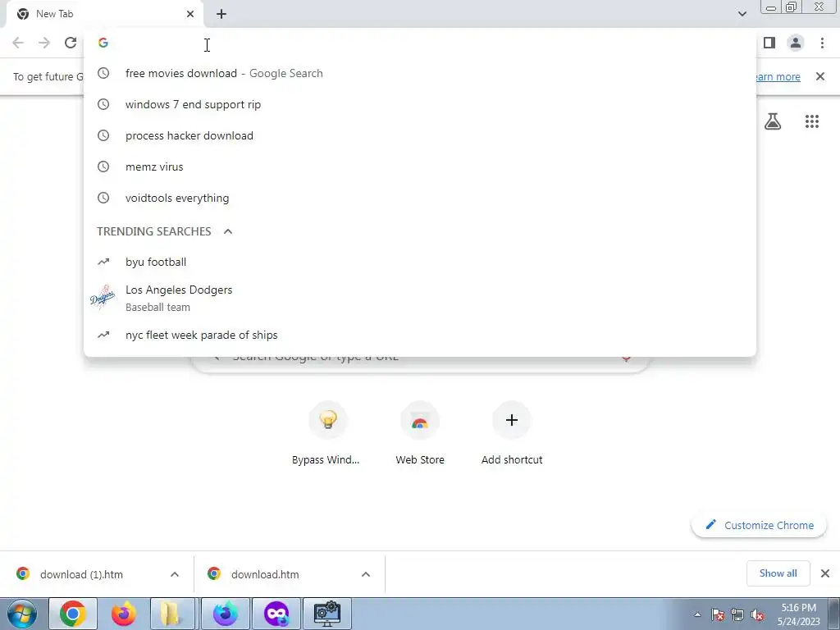This screenshot has width=840, height=630.
Task: Select 'nyc fleet week parade of ships'
Action: pos(420,336)
